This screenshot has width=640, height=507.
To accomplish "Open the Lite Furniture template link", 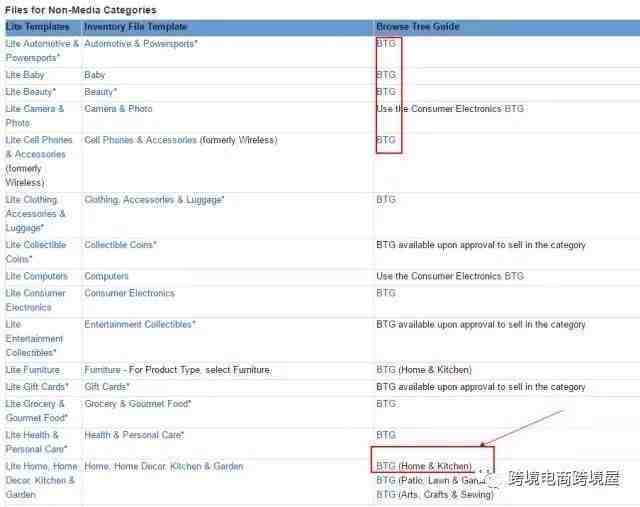I will 33,370.
